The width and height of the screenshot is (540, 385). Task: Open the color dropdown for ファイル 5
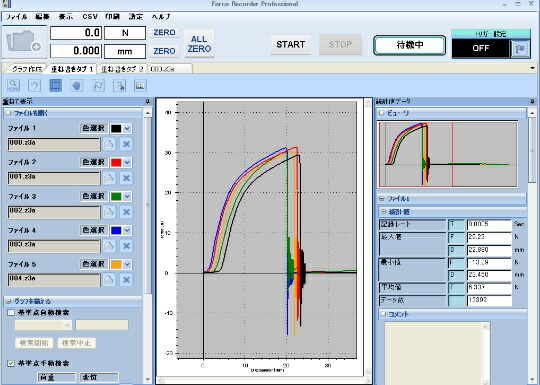(127, 264)
